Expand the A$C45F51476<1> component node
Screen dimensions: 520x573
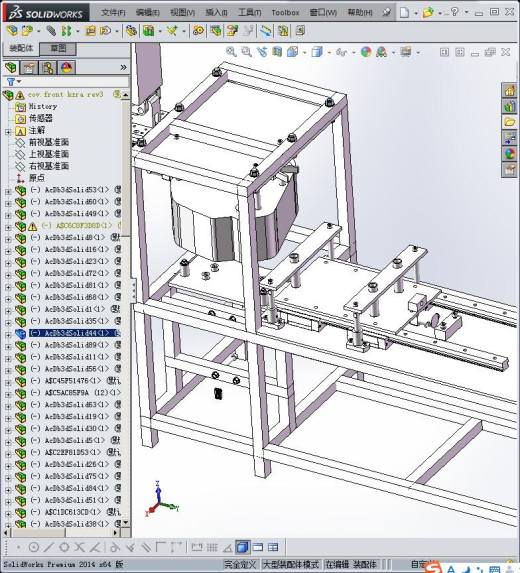[8, 382]
